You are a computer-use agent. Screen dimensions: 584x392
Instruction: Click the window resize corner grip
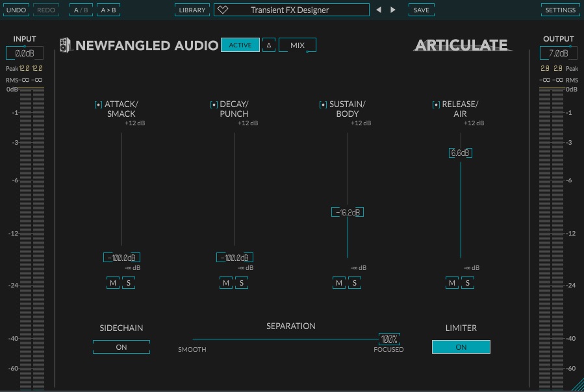tap(578, 386)
